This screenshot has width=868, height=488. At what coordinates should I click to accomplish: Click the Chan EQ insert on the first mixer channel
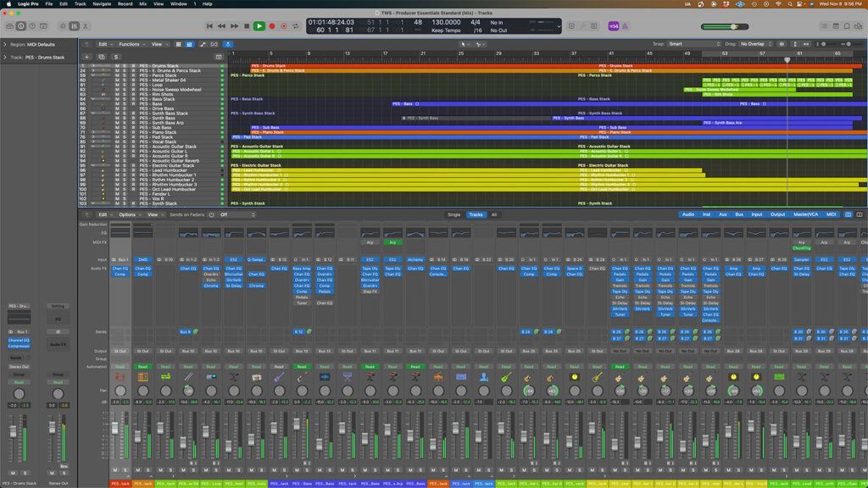[120, 269]
